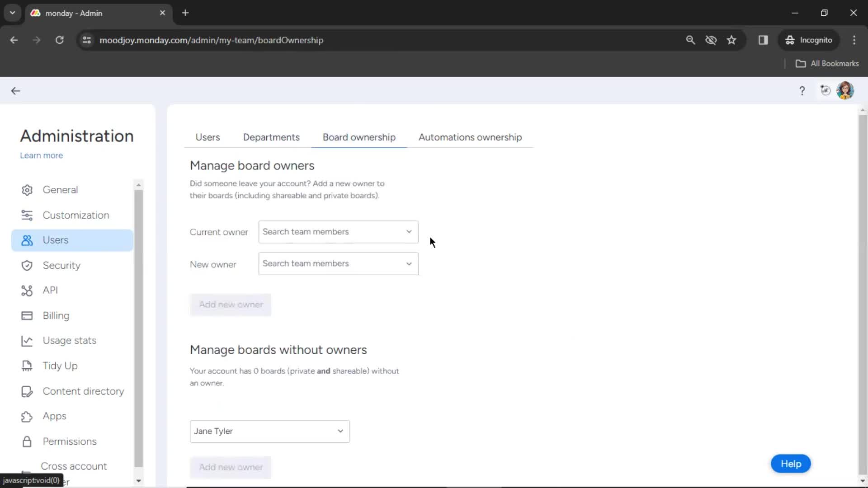Click the Security settings icon
Image resolution: width=868 pixels, height=488 pixels.
tap(27, 265)
